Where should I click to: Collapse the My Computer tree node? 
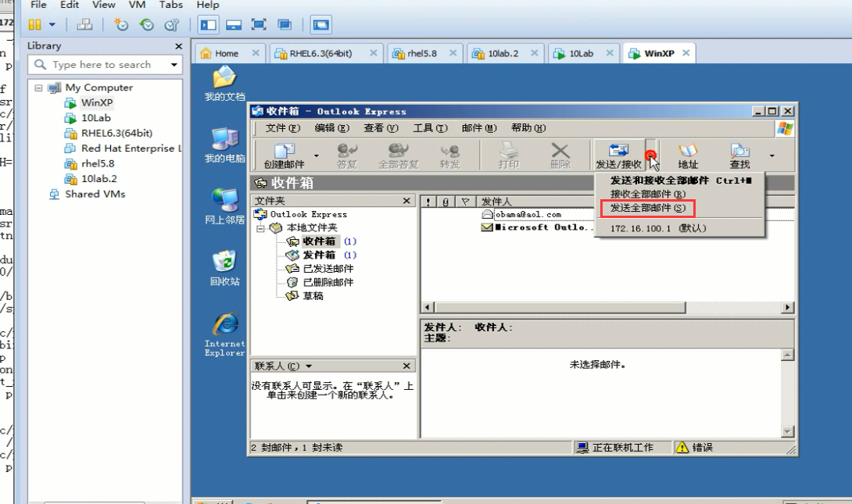click(38, 88)
